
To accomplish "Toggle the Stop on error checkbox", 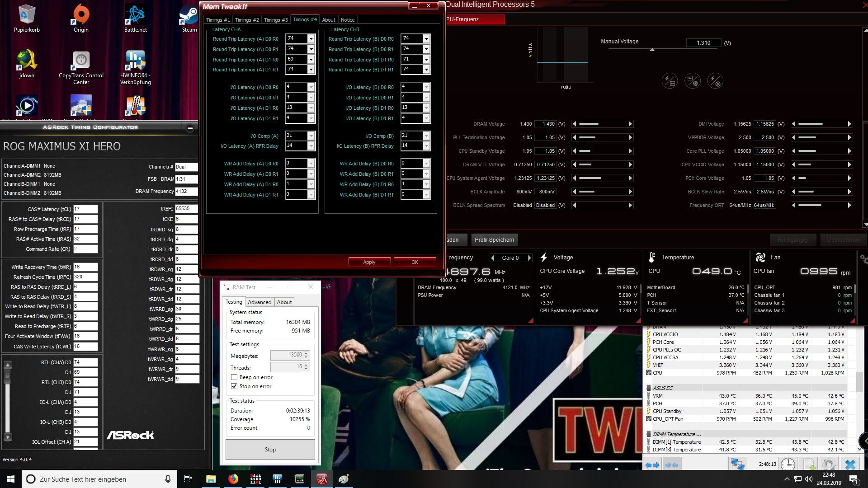I will click(234, 386).
